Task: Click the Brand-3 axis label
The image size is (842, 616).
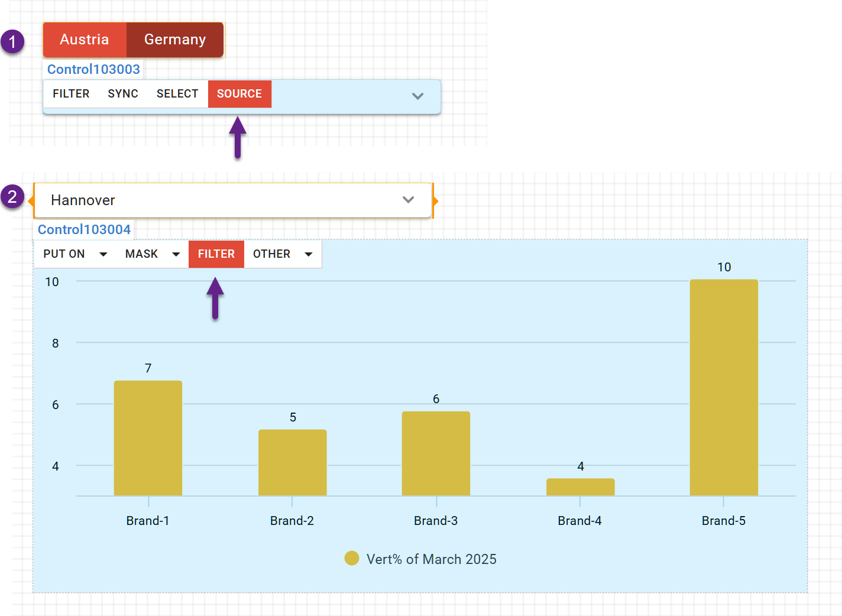Action: click(436, 521)
